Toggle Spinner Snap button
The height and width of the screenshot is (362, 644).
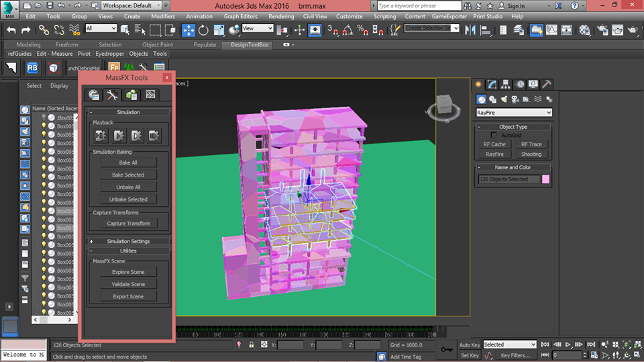pyautogui.click(x=378, y=30)
